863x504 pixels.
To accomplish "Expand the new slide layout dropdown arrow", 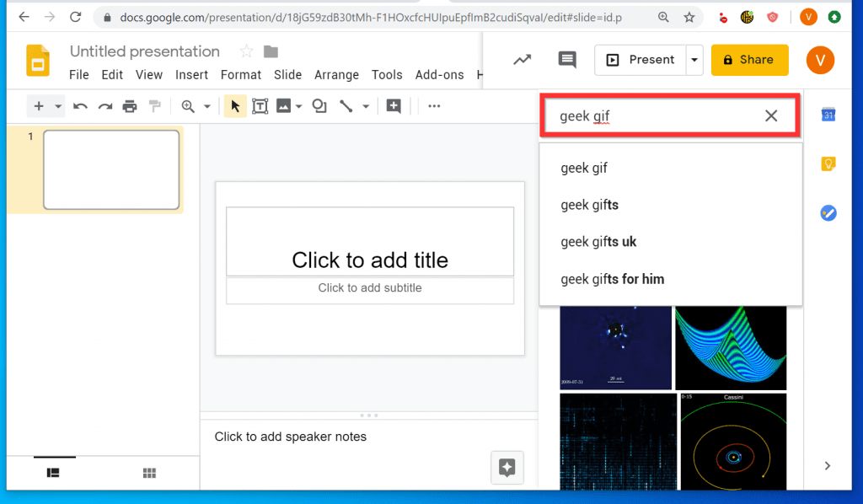I will [x=58, y=107].
